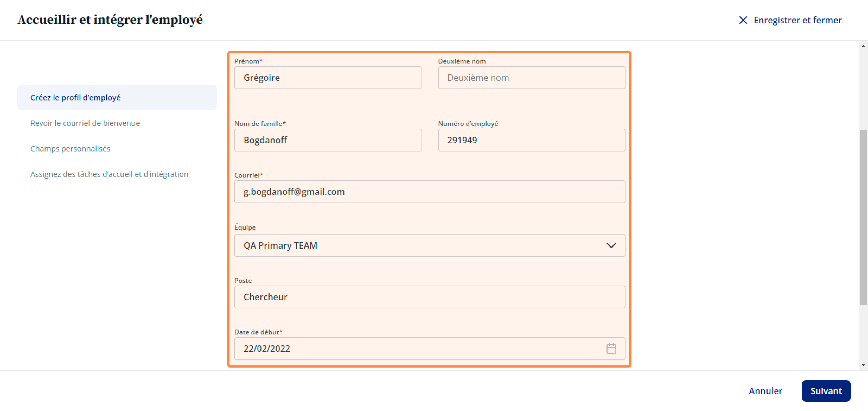
Task: Expand the Équipe dropdown chevron
Action: click(611, 245)
